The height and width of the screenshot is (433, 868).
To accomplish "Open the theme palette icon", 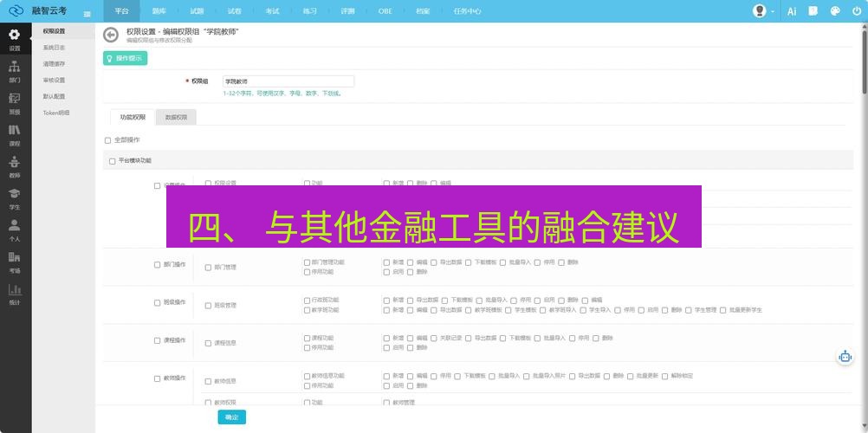I will pyautogui.click(x=835, y=11).
